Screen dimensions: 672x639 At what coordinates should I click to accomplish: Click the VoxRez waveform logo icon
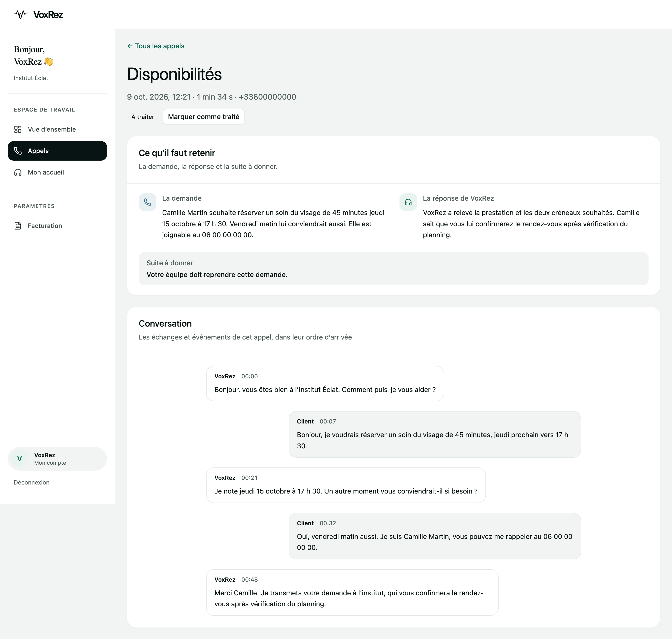tap(21, 14)
